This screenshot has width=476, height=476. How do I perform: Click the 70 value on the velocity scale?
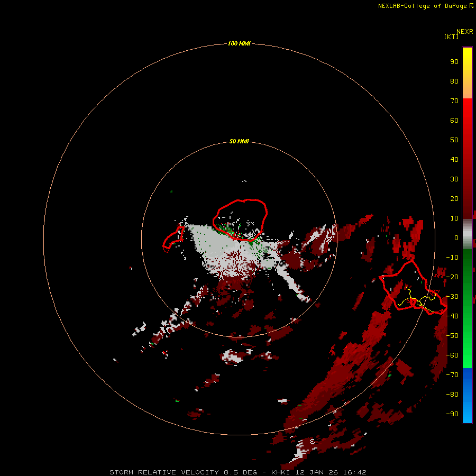point(454,101)
